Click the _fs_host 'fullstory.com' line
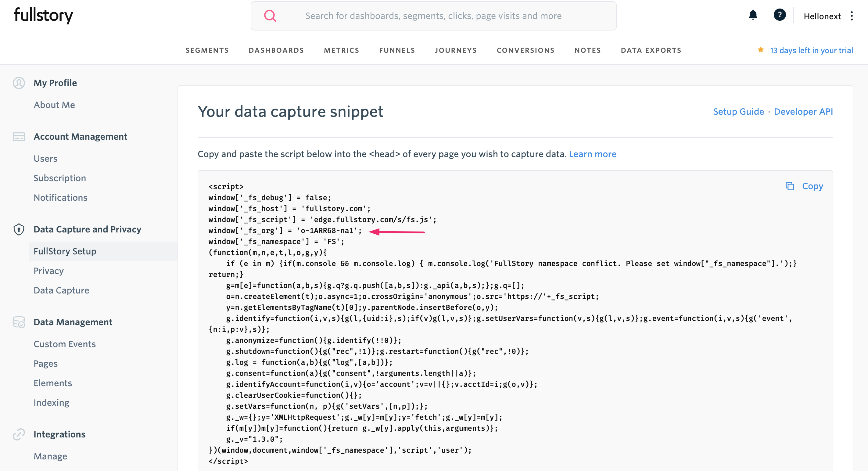 click(289, 209)
